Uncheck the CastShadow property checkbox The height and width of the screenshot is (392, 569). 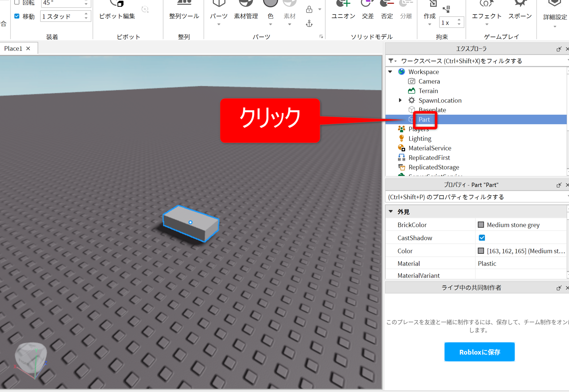[482, 238]
